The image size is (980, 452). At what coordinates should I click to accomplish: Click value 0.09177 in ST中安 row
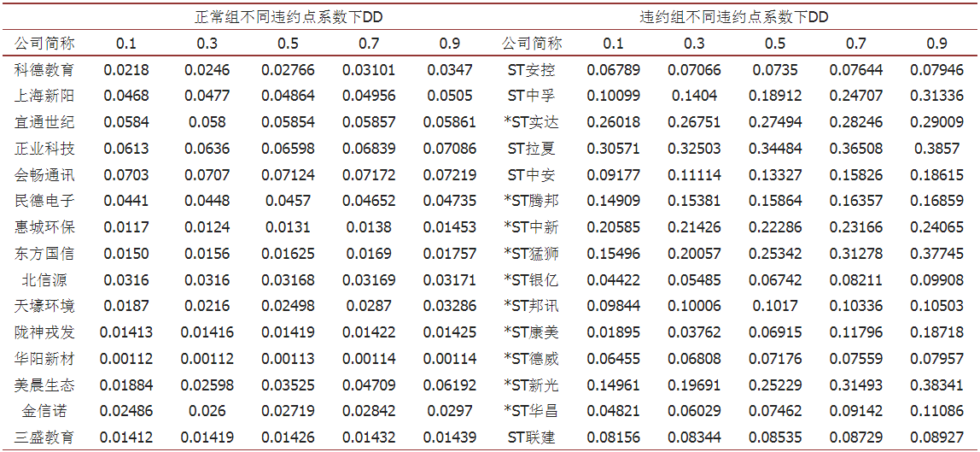click(613, 175)
